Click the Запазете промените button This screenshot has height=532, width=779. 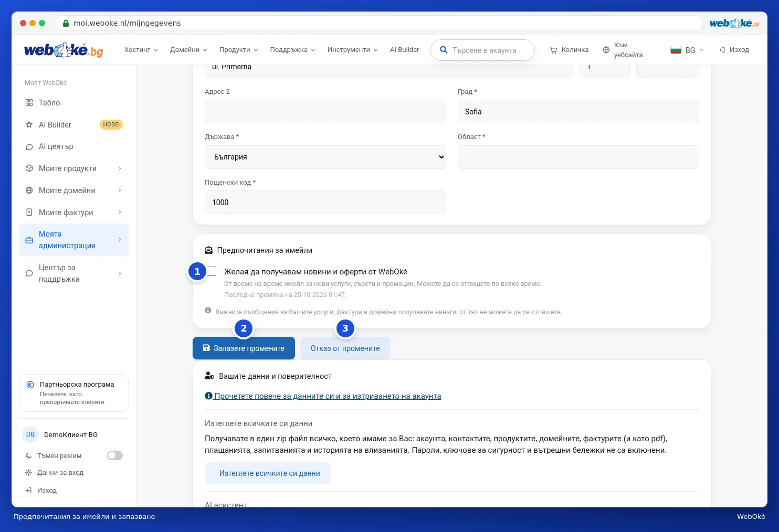[244, 348]
